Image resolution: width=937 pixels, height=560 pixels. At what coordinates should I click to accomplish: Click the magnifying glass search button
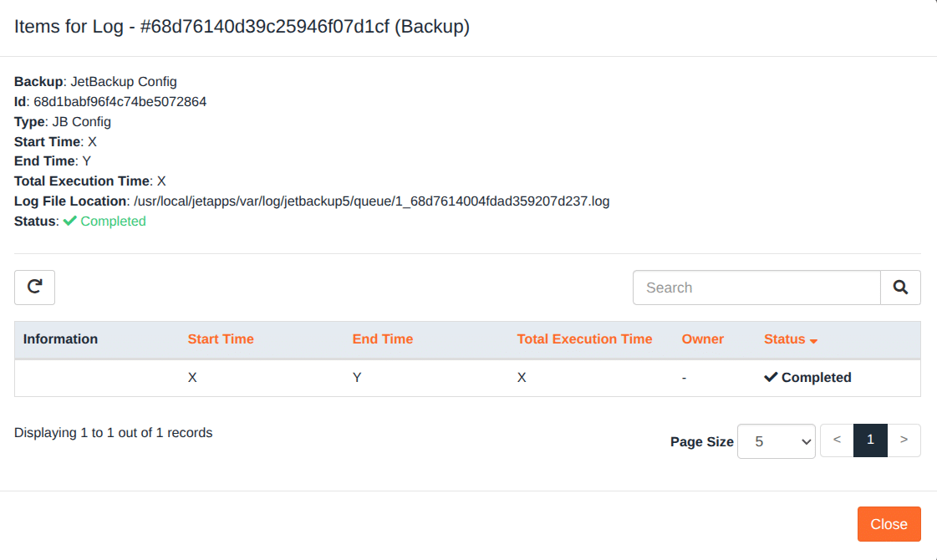[900, 288]
